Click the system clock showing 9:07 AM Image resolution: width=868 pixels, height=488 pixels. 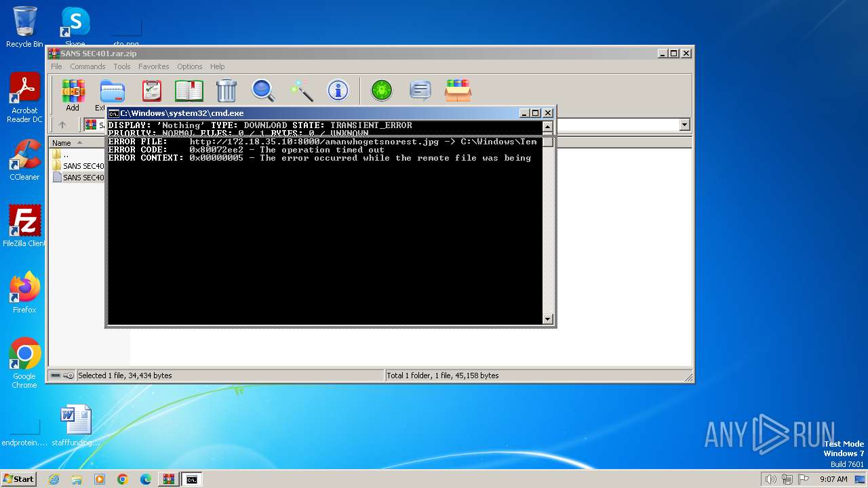click(833, 479)
